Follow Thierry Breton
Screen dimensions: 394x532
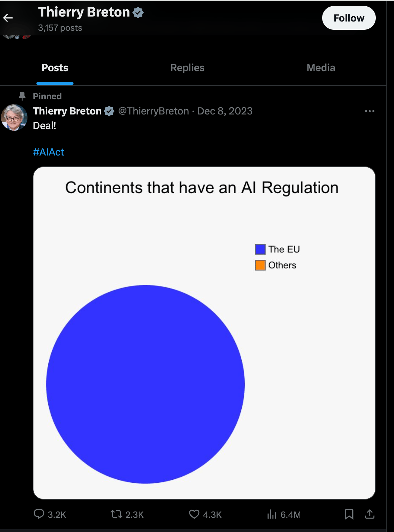349,18
